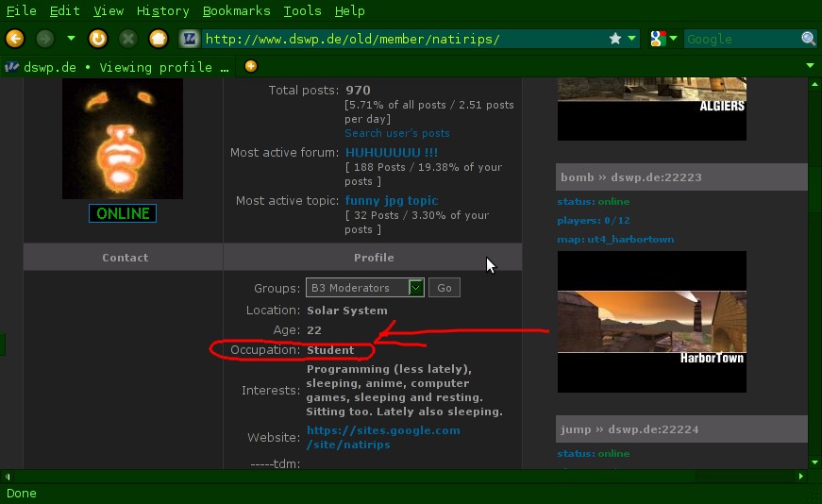Bookmark this page with the star icon
Viewport: 822px width, 504px height.
pos(615,39)
